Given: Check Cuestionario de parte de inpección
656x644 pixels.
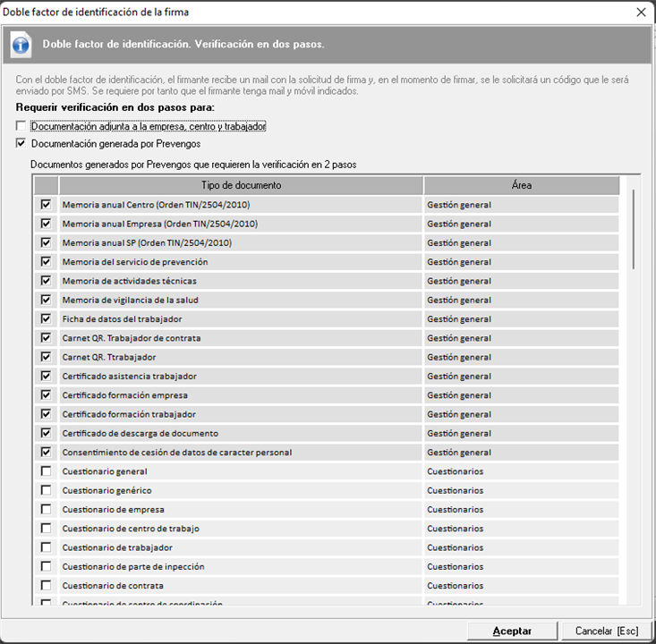Looking at the screenshot, I should point(46,567).
